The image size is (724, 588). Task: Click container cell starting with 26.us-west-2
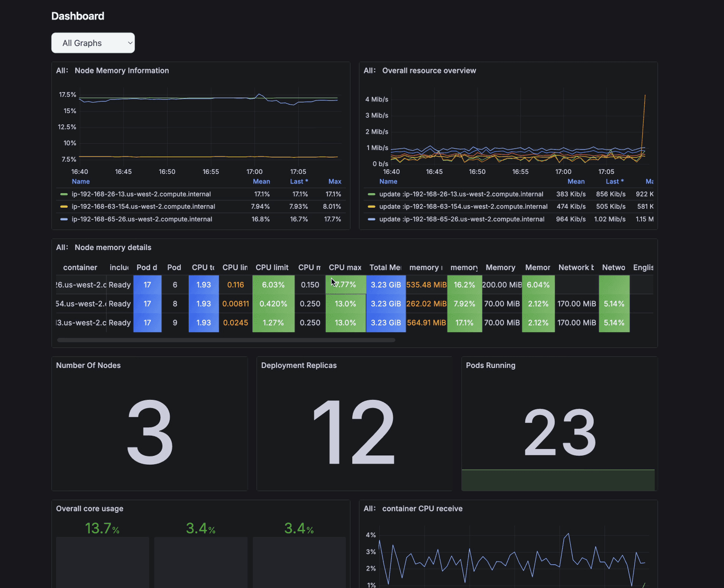click(81, 284)
